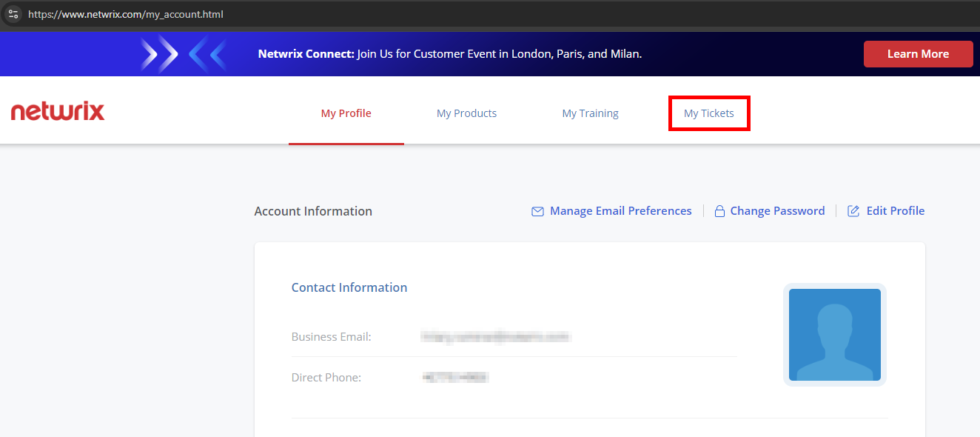
Task: Click the Contact Information heading
Action: point(349,287)
